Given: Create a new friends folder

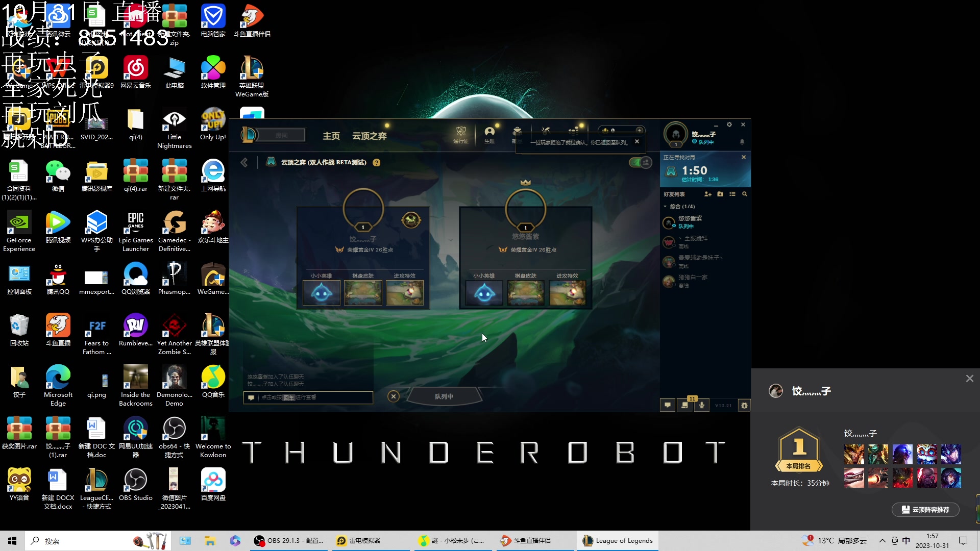Looking at the screenshot, I should (x=720, y=194).
